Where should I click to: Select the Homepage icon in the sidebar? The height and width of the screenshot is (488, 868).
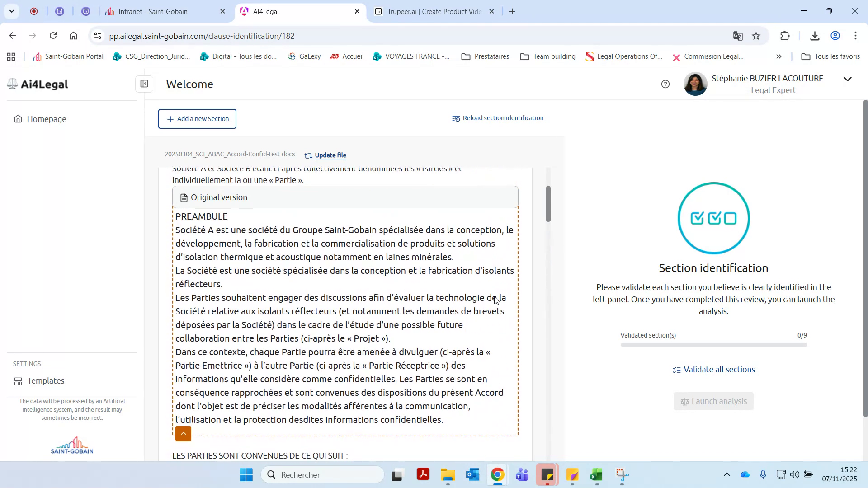tap(17, 119)
